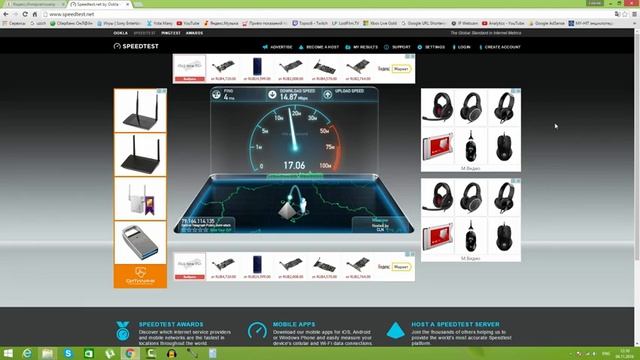Image resolution: width=640 pixels, height=360 pixels.
Task: Focus the www.speedtest.net address bar
Action: (327, 14)
